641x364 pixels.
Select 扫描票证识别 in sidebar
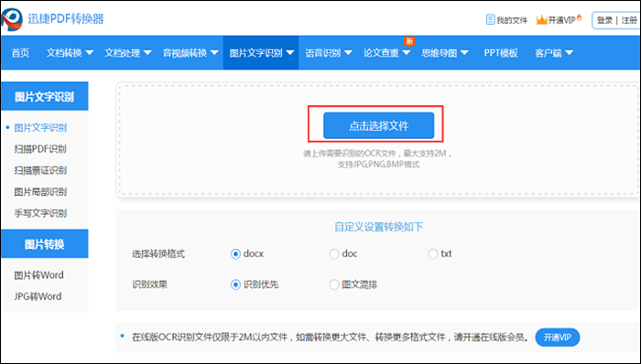(x=40, y=170)
